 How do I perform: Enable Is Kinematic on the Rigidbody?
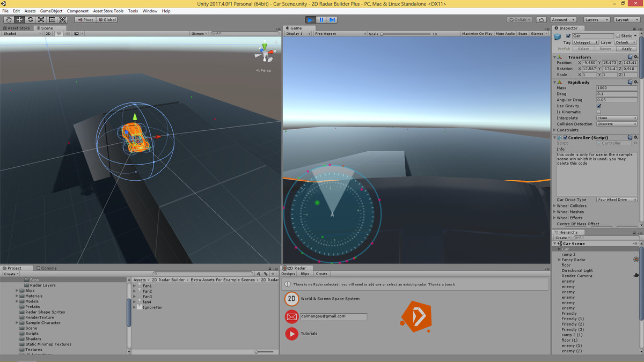[x=598, y=112]
